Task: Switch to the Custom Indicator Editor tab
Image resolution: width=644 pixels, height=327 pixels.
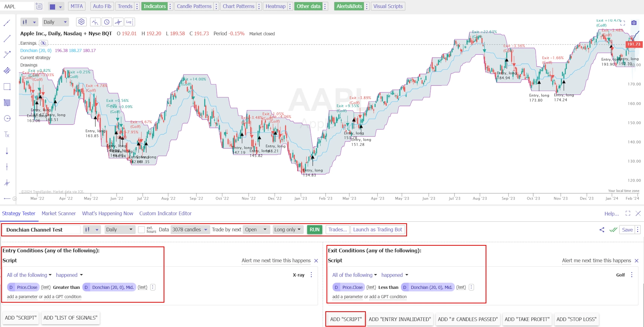Action: 165,214
